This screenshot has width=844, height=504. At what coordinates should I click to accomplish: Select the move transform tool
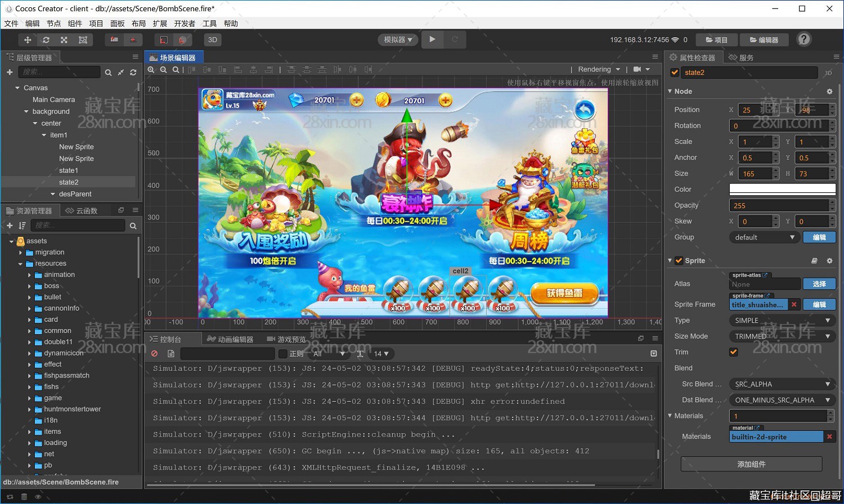pyautogui.click(x=28, y=40)
